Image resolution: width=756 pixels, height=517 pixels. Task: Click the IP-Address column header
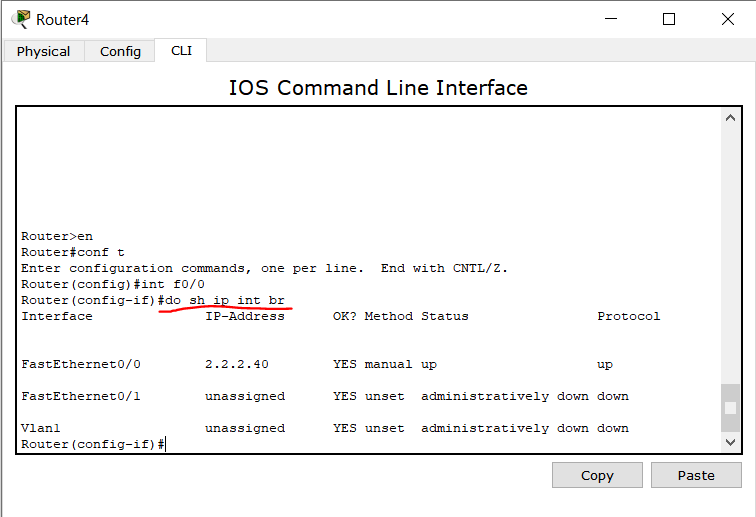click(245, 316)
